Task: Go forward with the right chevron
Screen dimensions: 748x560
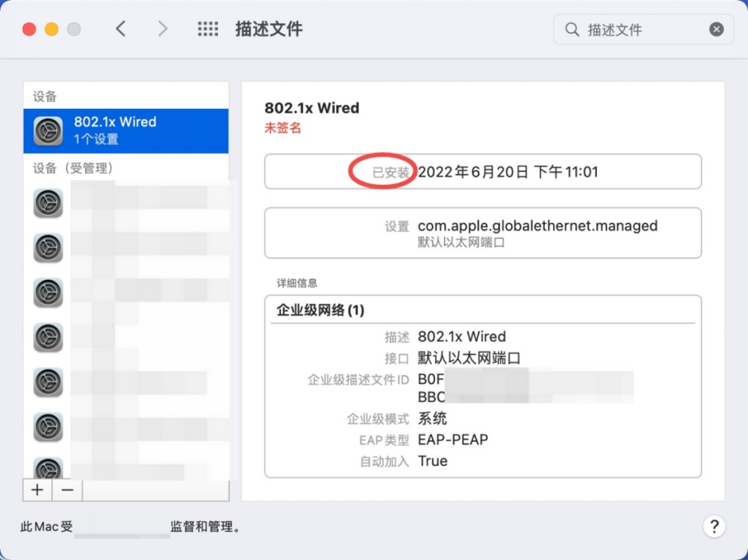Action: point(163,29)
